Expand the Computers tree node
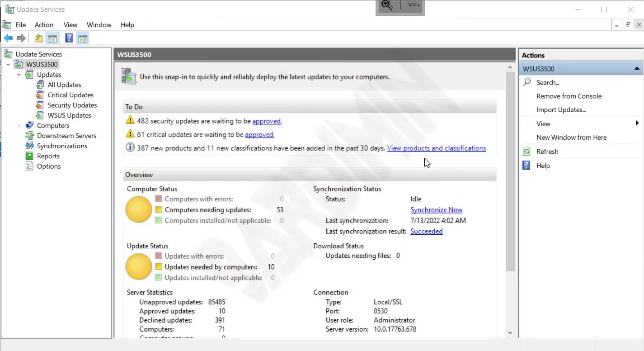The height and width of the screenshot is (351, 644). 19,126
